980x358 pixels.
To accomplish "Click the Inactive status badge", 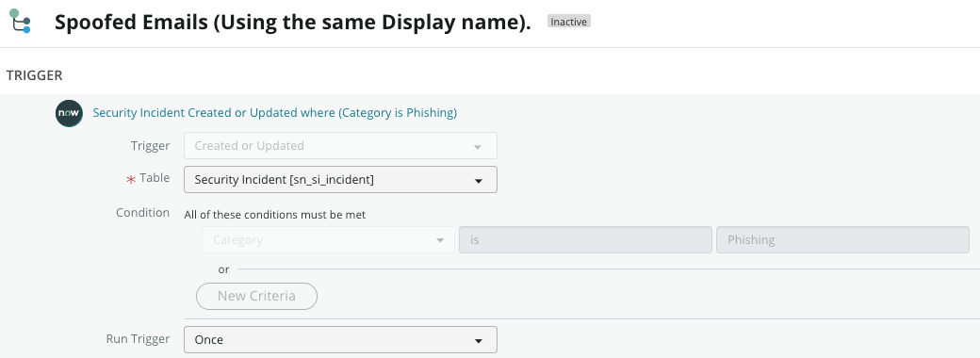I will (x=569, y=22).
